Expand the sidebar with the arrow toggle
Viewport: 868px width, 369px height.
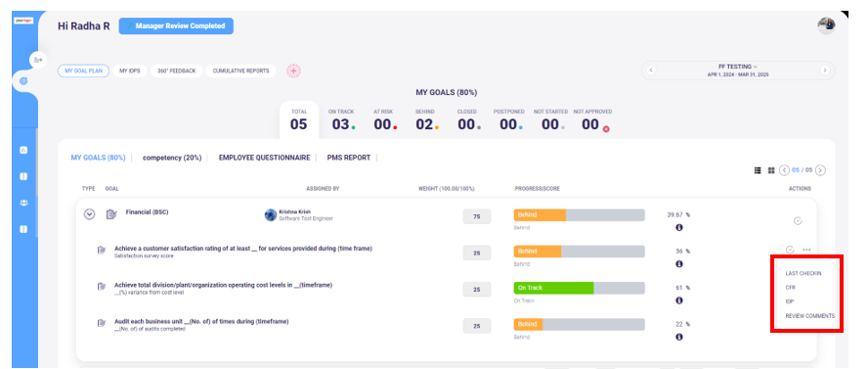point(38,60)
